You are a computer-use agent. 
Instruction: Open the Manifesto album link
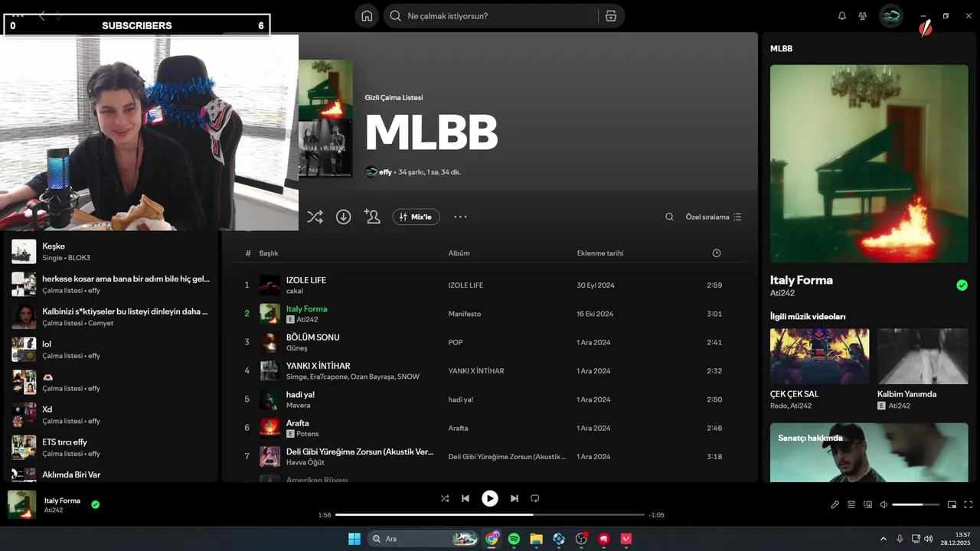click(x=465, y=314)
